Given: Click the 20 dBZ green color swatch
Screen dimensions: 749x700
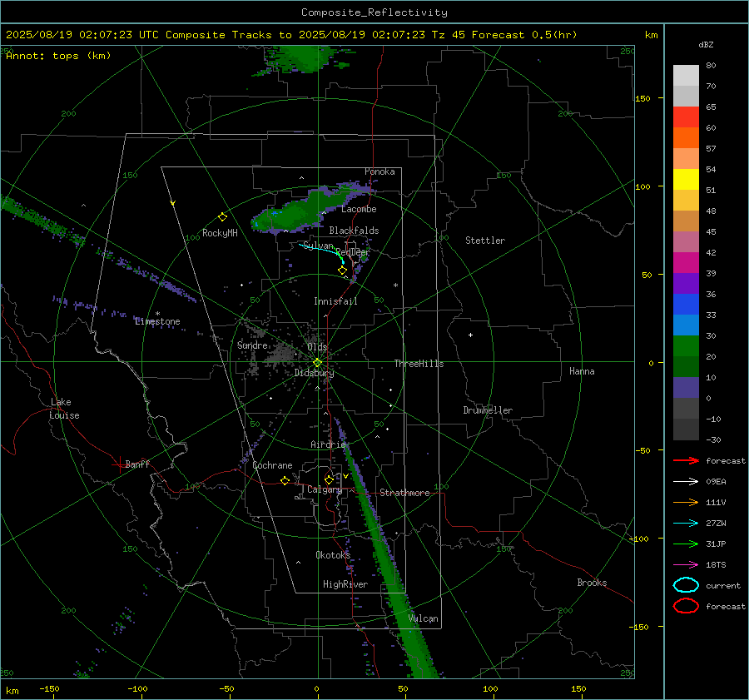Looking at the screenshot, I should [686, 346].
